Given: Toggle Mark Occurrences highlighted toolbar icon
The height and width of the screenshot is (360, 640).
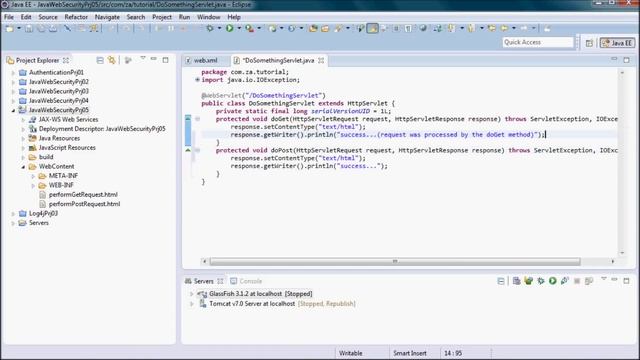Looking at the screenshot, I should tap(372, 29).
